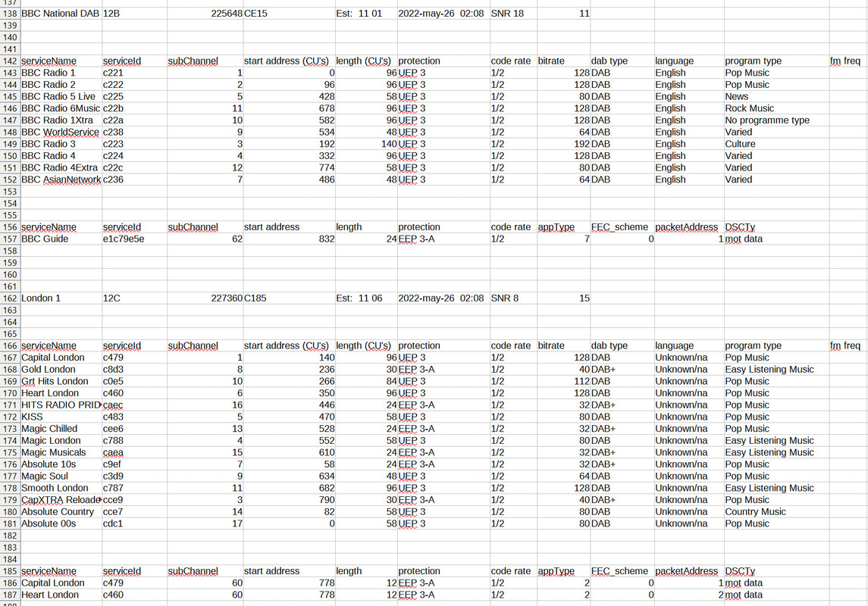868x606 pixels.
Task: Select the 'Country Music' program type cell
Action: click(x=776, y=513)
